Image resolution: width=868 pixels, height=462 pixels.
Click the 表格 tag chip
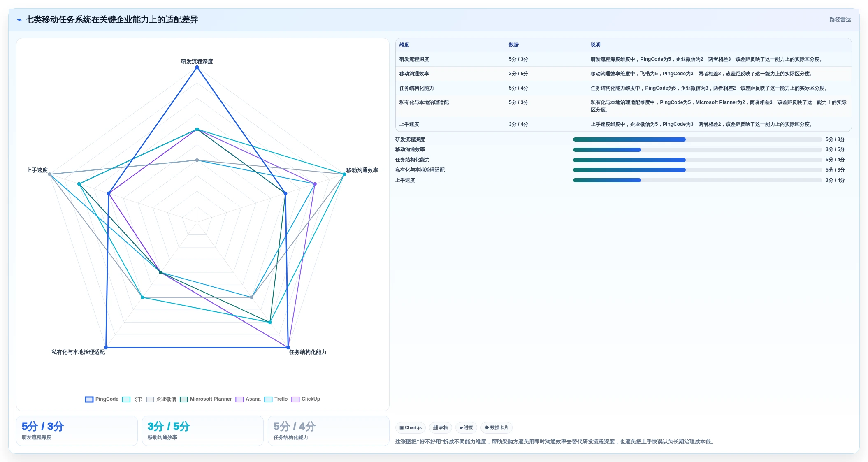click(441, 428)
